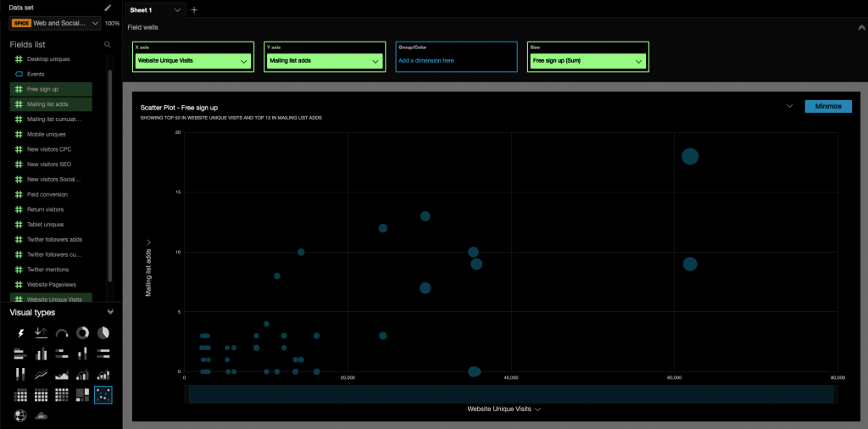Select the gauge chart visual type

pyautogui.click(x=62, y=333)
